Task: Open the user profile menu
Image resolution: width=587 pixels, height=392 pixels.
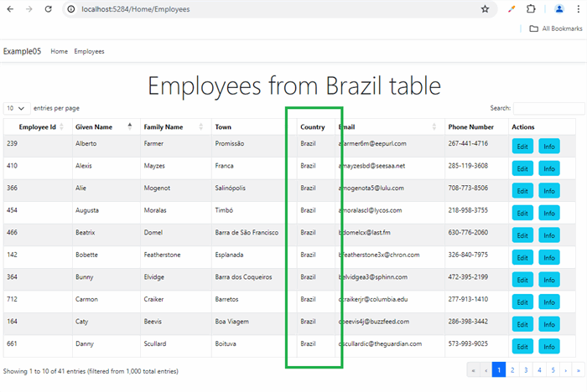Action: click(x=559, y=9)
